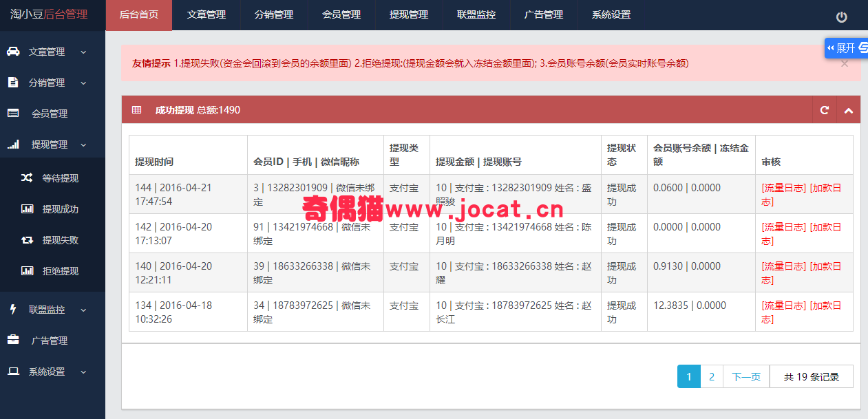This screenshot has height=419, width=868.
Task: Click the briefcase icon beside 广告管理
Action: [13, 340]
